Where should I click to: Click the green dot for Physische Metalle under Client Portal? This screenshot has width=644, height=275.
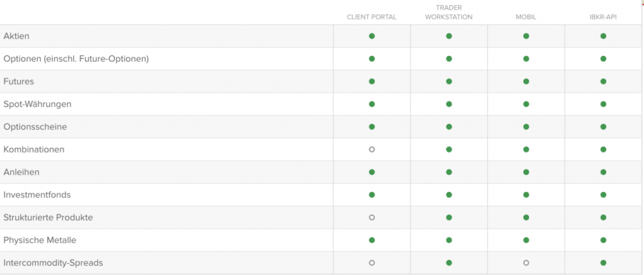point(372,240)
